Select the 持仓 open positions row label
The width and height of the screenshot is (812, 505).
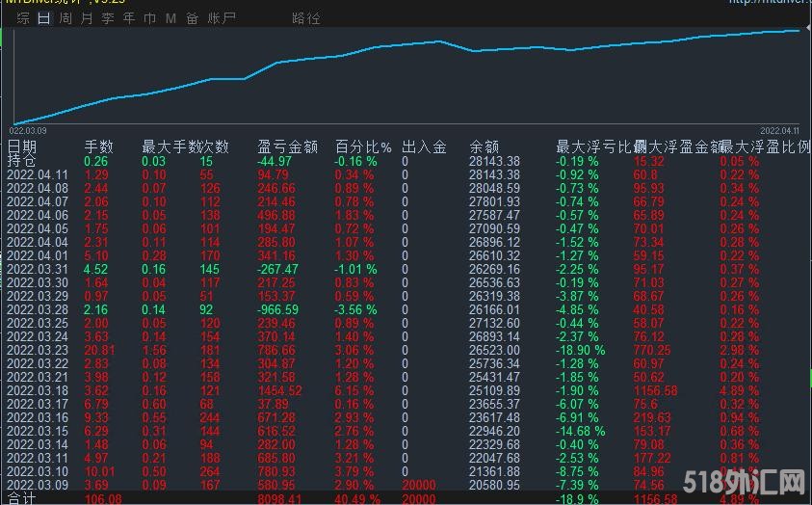click(x=21, y=161)
